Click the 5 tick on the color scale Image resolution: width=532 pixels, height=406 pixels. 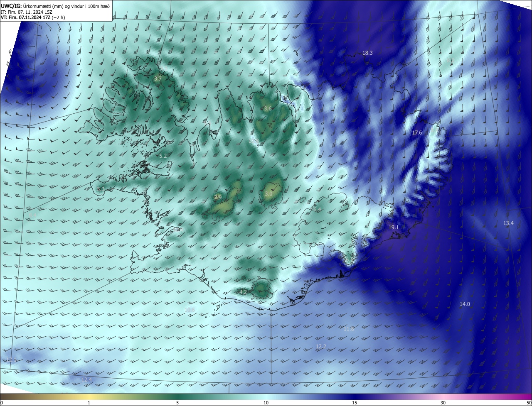[x=177, y=403]
